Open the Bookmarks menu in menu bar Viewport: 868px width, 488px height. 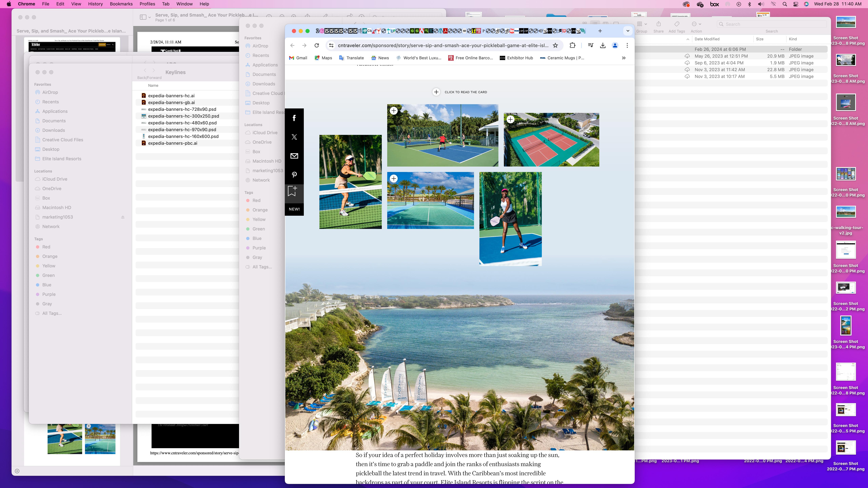[121, 4]
